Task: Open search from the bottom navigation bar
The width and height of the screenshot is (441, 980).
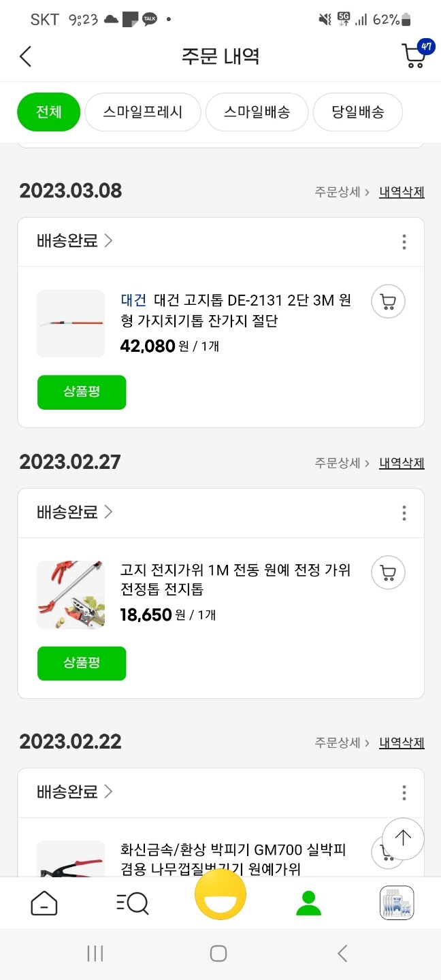Action: (x=132, y=903)
